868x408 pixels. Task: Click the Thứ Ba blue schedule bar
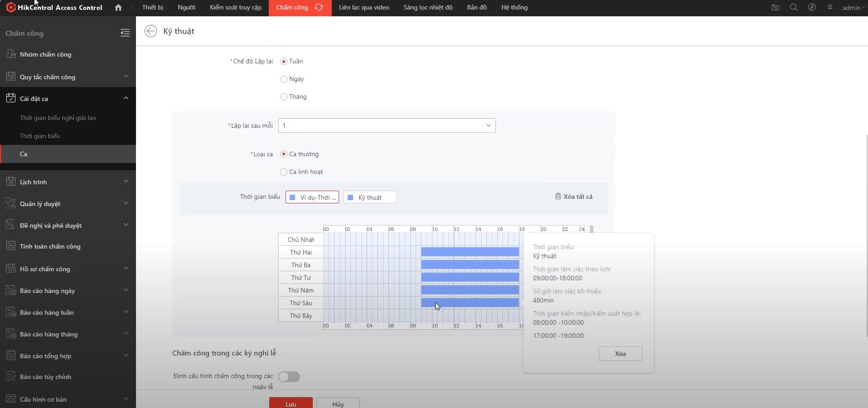click(470, 265)
